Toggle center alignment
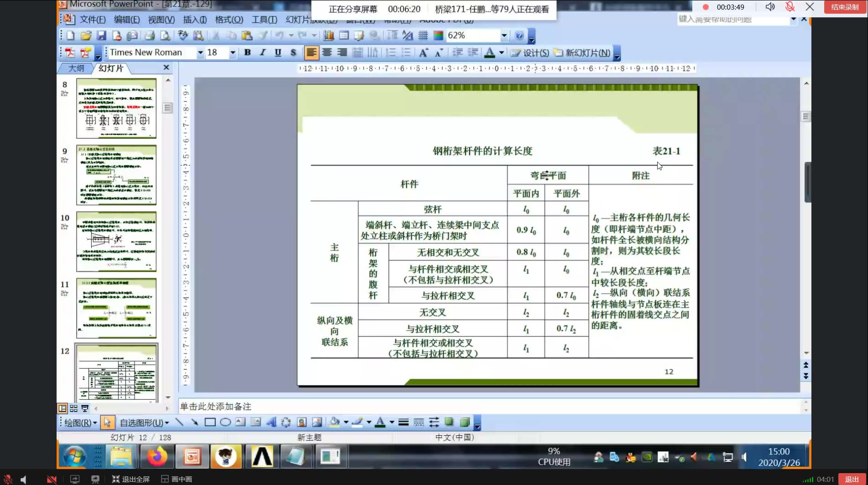The image size is (868, 485). [327, 53]
